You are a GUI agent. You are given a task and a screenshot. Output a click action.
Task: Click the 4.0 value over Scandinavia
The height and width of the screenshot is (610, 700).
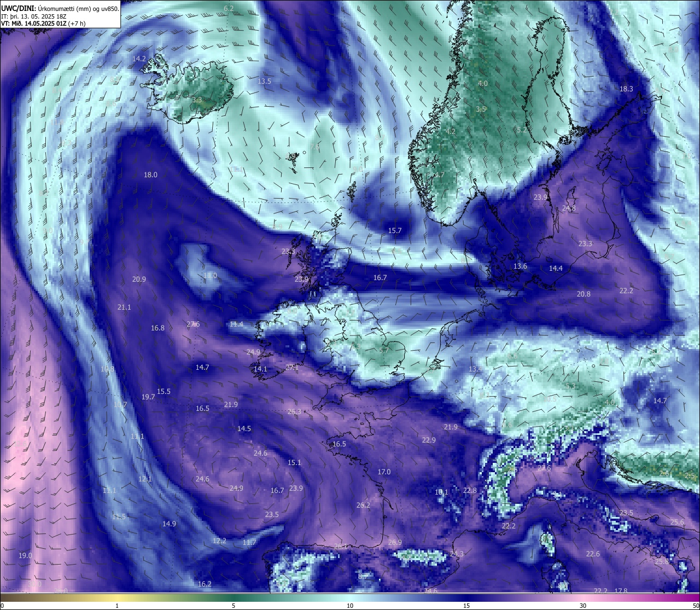coord(482,83)
